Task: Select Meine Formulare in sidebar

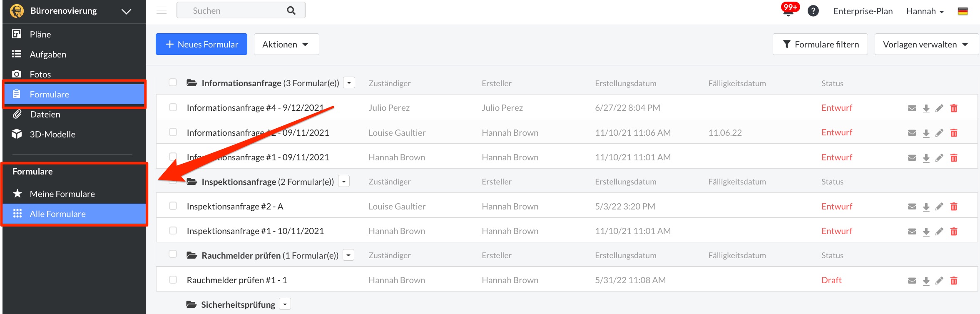Action: [62, 194]
